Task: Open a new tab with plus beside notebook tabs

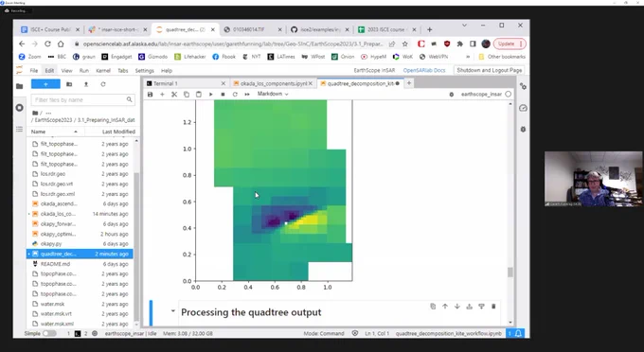Action: [x=409, y=83]
